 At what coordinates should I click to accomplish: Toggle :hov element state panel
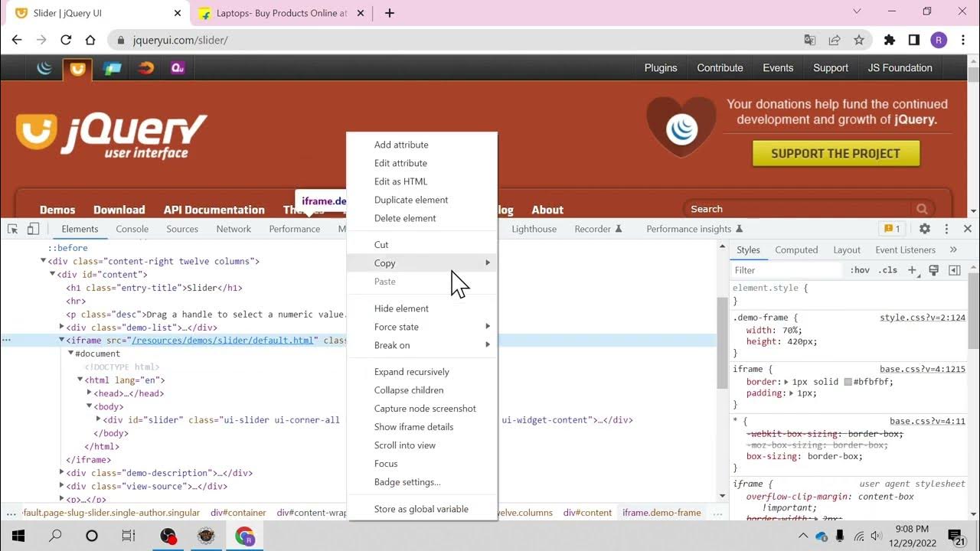coord(861,270)
